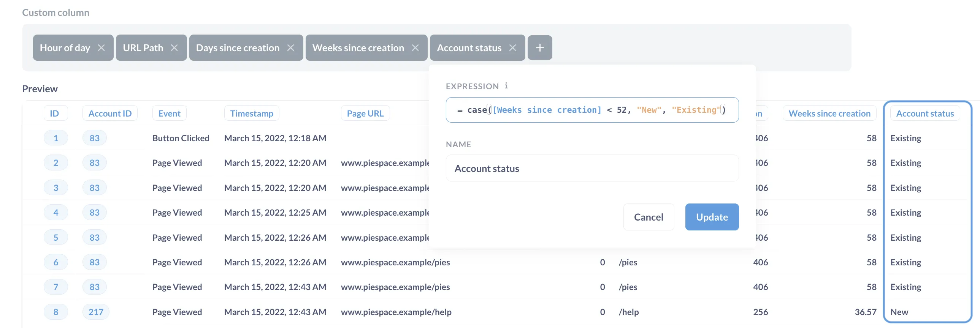Viewport: 980px width, 328px height.
Task: Remove the Hour of day custom column
Action: tap(101, 48)
